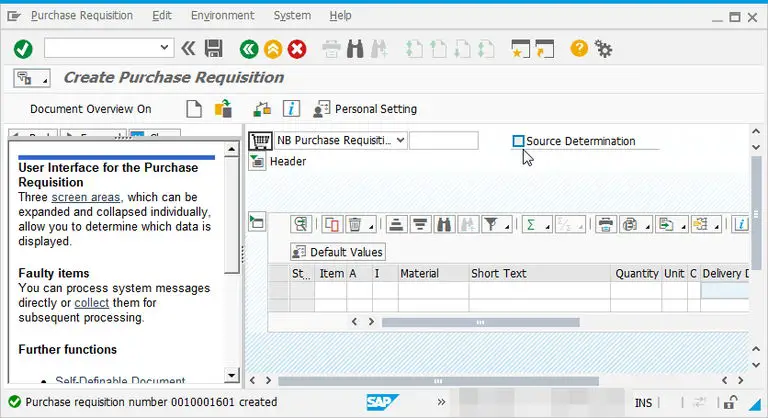Follow the 'screen areas' help link
The image size is (768, 418).
86,197
